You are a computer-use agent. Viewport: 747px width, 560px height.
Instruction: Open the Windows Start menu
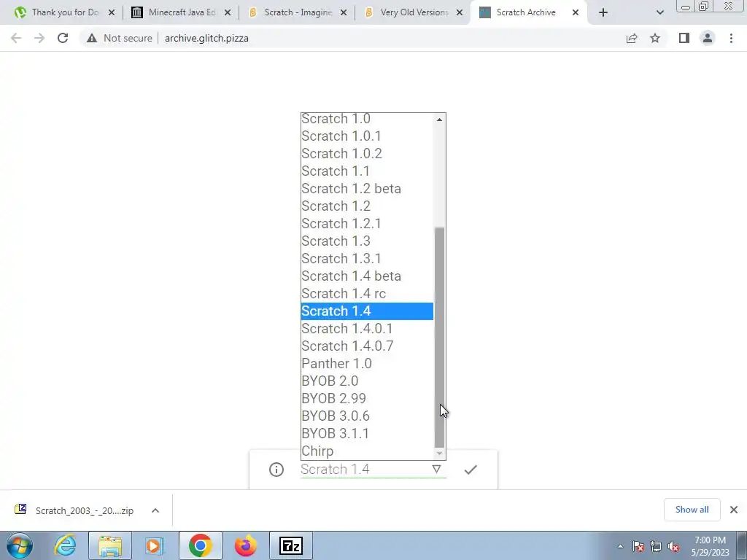tap(19, 545)
